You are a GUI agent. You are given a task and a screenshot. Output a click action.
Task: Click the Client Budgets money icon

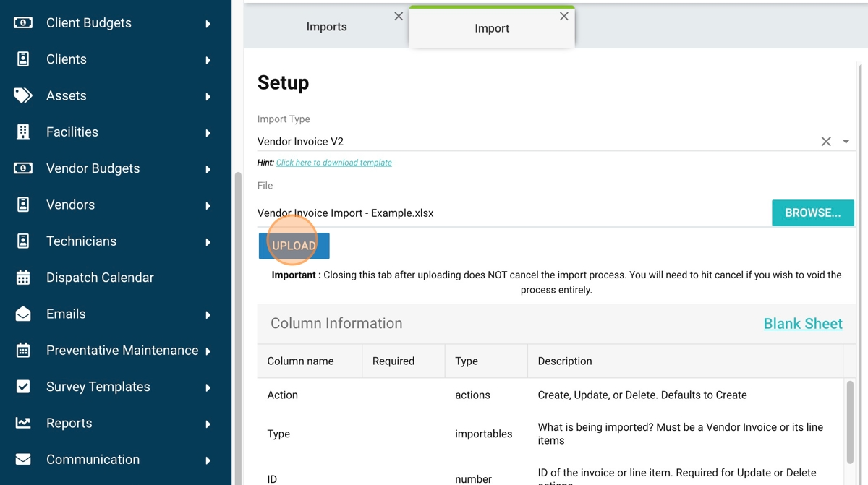pos(23,23)
